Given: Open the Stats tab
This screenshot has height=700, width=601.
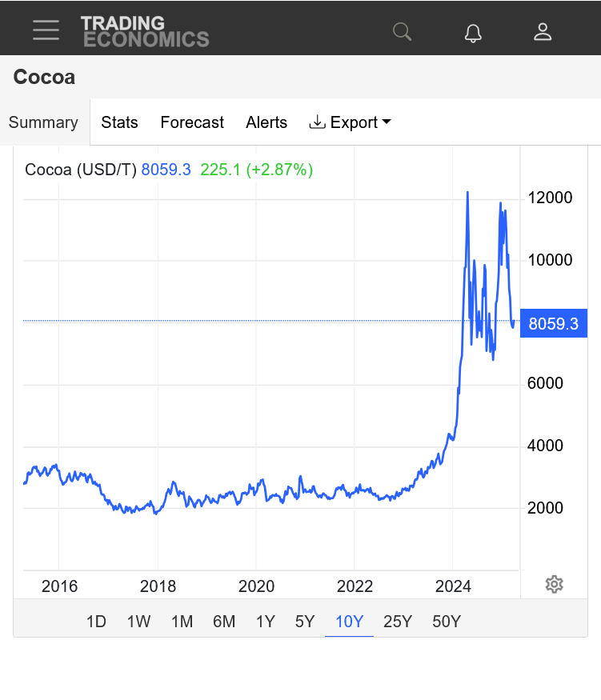Looking at the screenshot, I should 119,122.
